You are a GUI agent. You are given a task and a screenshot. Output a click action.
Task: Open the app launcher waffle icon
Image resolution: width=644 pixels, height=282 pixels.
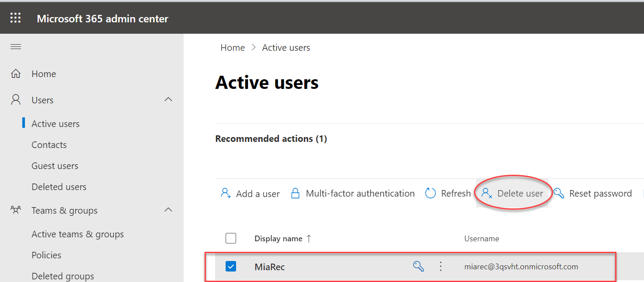(x=16, y=18)
